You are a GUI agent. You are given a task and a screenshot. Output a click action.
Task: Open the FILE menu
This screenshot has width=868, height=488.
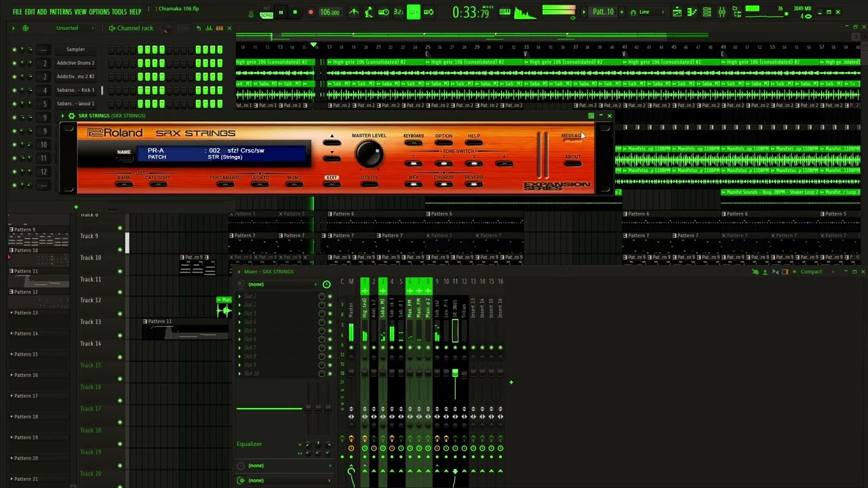coord(17,12)
